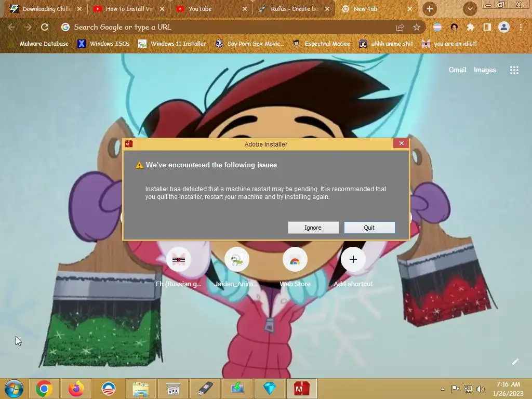Click Ignore in Adobe Installer dialog
Screen dimensions: 532x399
(x=313, y=228)
